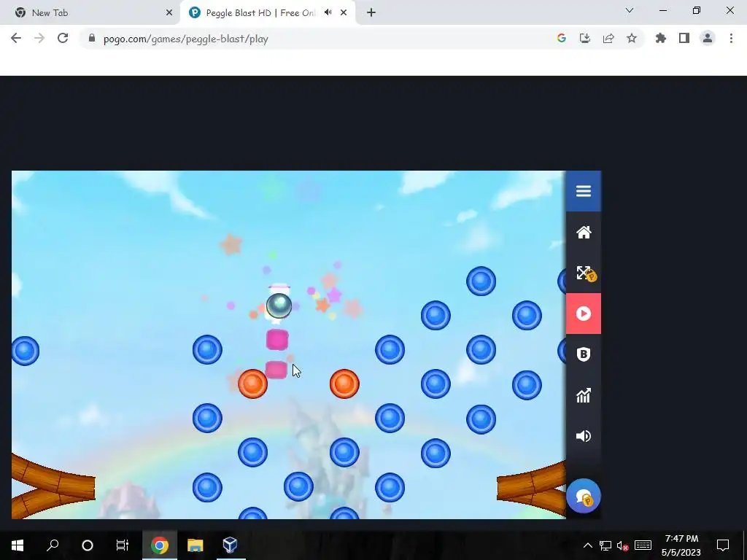Close the Peggle Blast HD tab
Viewport: 747px width, 560px height.
(344, 13)
